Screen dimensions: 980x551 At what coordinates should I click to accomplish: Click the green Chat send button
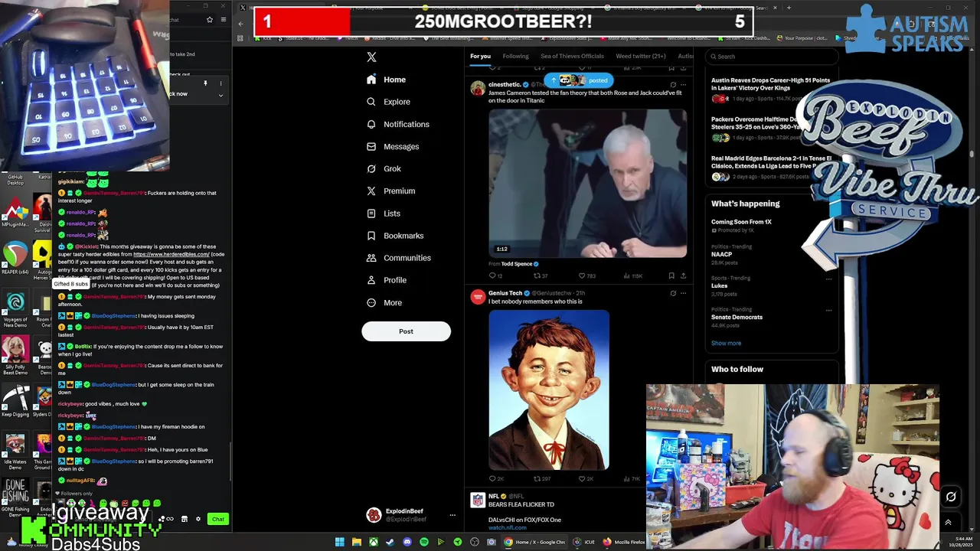[x=218, y=520]
